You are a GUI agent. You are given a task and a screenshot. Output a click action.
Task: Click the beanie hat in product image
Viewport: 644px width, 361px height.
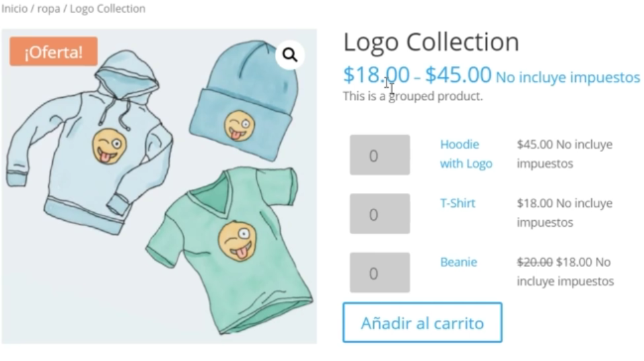tap(242, 100)
